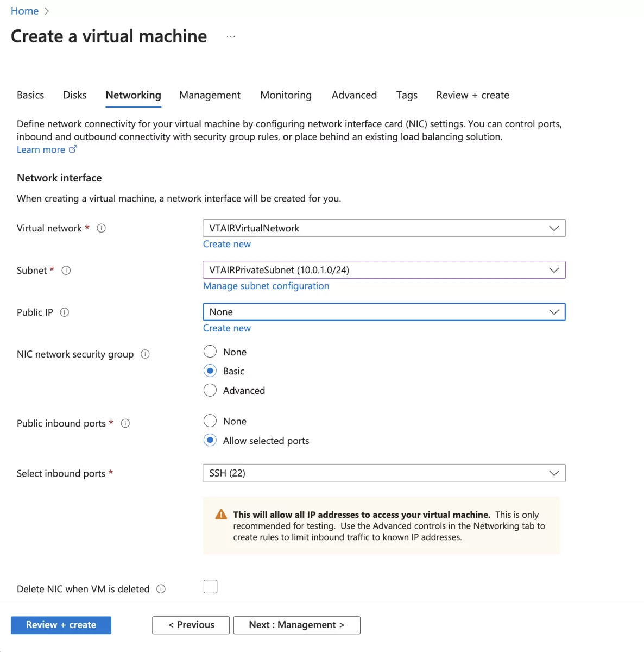Image resolution: width=644 pixels, height=652 pixels.
Task: Click the Home breadcrumb link
Action: click(x=24, y=10)
